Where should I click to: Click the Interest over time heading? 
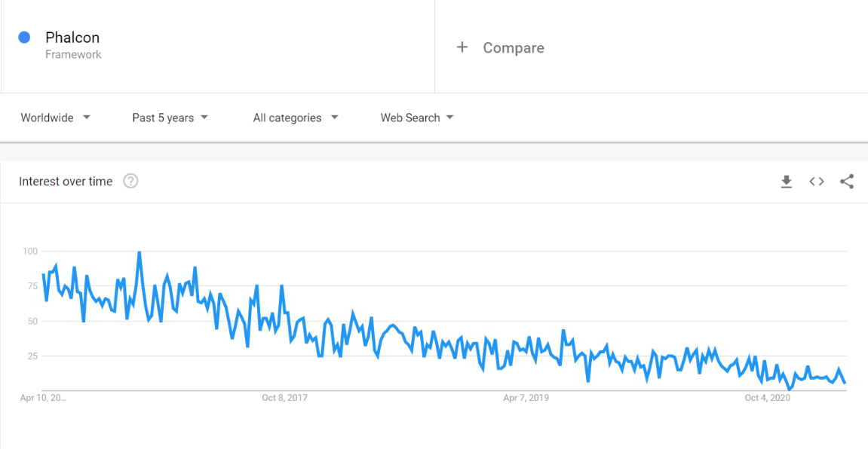pyautogui.click(x=66, y=182)
